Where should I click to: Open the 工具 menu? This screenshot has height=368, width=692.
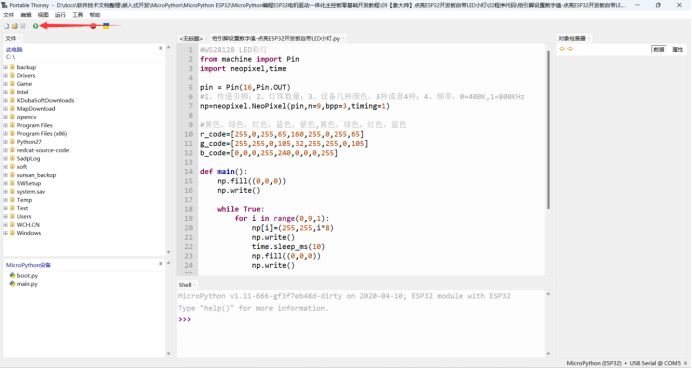pos(78,15)
